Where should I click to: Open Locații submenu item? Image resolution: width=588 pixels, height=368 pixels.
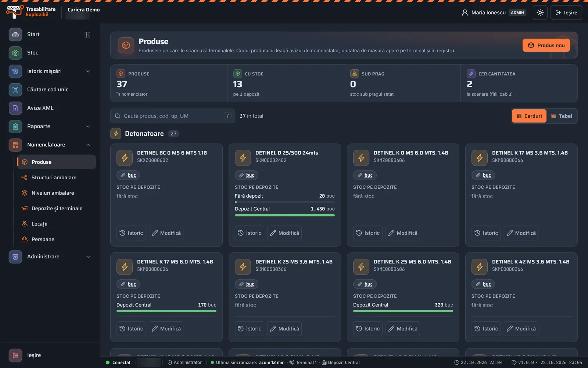point(57,224)
